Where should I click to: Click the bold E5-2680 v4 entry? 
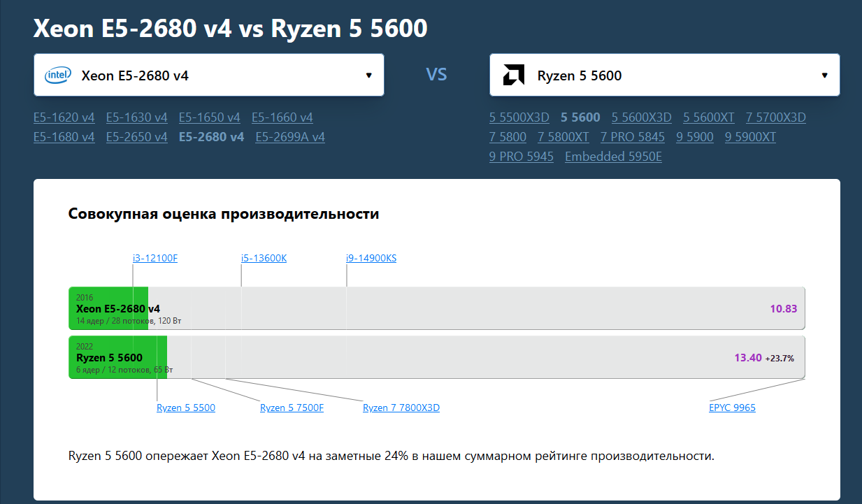[212, 137]
